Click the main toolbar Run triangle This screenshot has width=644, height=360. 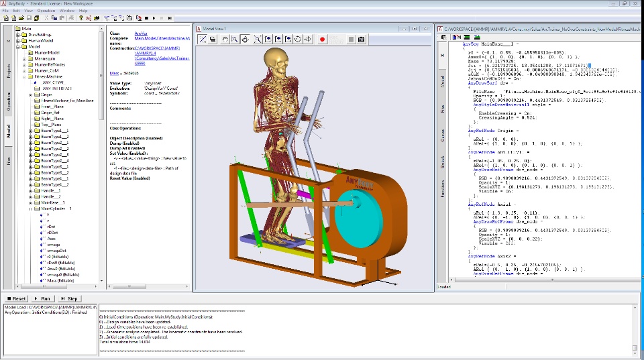(x=154, y=18)
